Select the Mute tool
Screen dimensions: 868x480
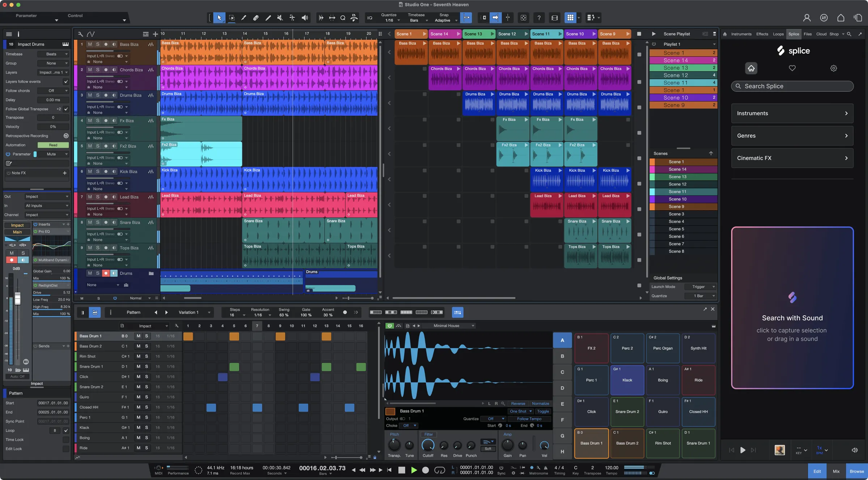coord(280,18)
